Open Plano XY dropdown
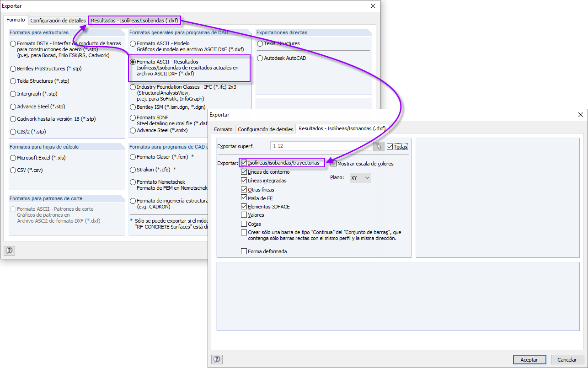 (360, 177)
